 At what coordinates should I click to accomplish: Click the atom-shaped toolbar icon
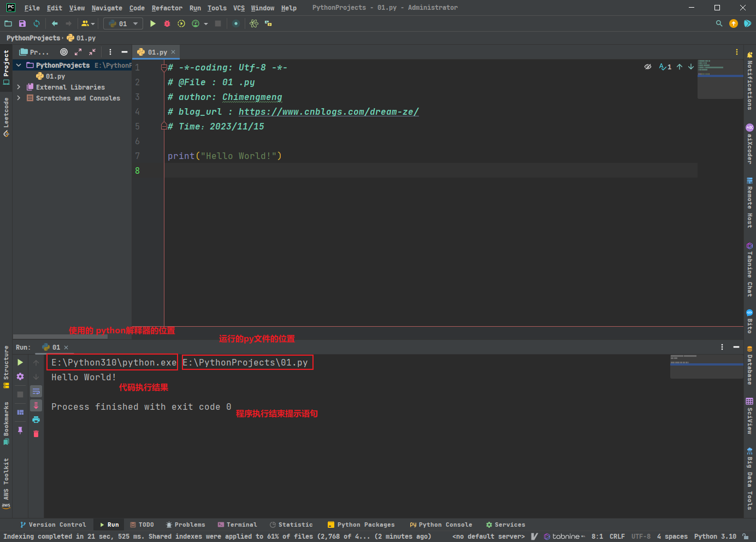tap(254, 23)
